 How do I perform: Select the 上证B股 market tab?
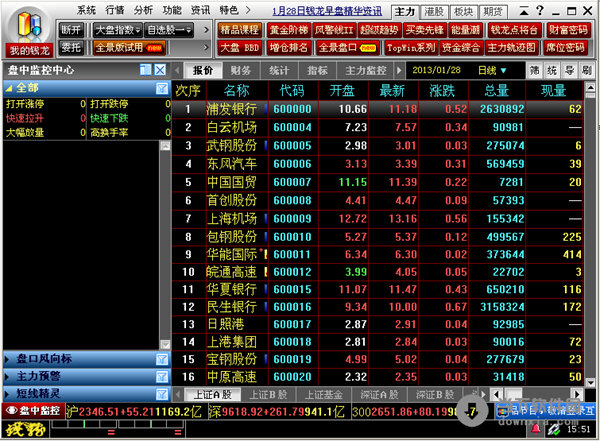(268, 394)
